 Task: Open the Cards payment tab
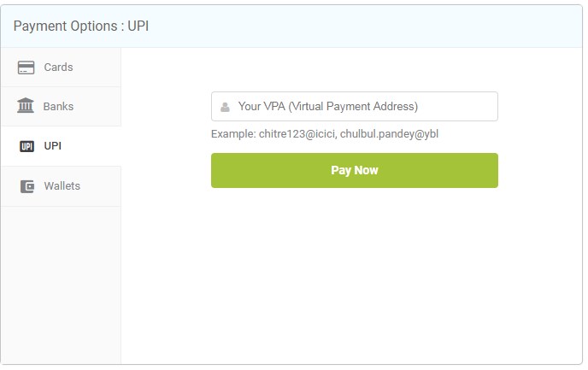click(61, 68)
